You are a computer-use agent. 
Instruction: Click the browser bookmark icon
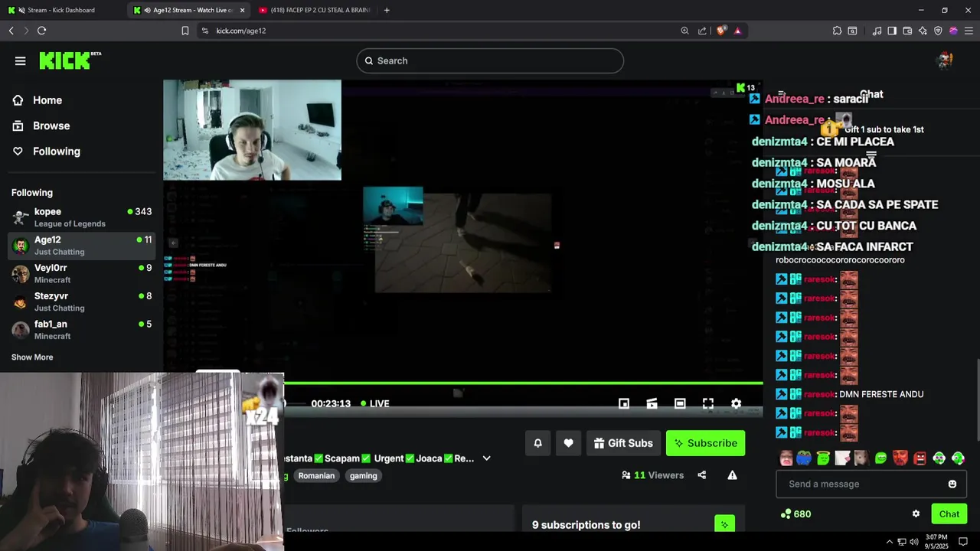tap(185, 31)
